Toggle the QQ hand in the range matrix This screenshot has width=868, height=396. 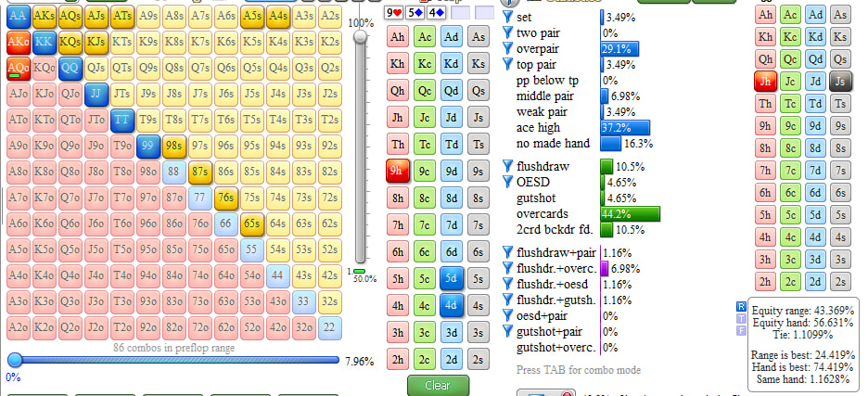(70, 68)
